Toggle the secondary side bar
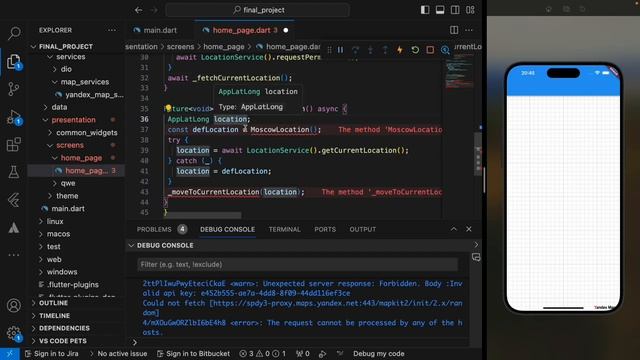 tap(455, 10)
